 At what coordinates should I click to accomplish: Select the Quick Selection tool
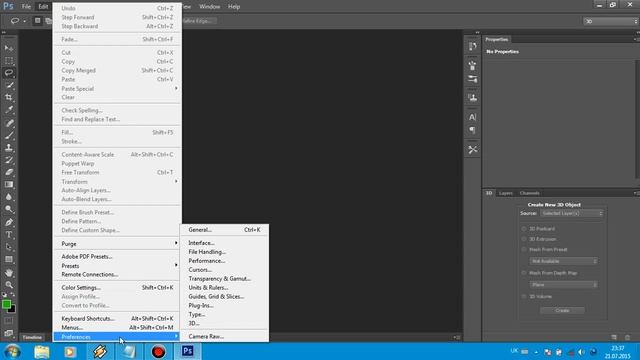pos(9,85)
